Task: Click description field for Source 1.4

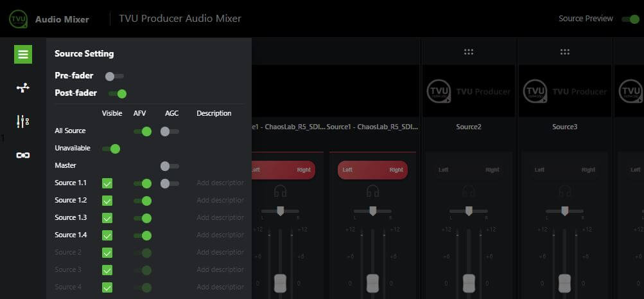Action: coord(220,235)
